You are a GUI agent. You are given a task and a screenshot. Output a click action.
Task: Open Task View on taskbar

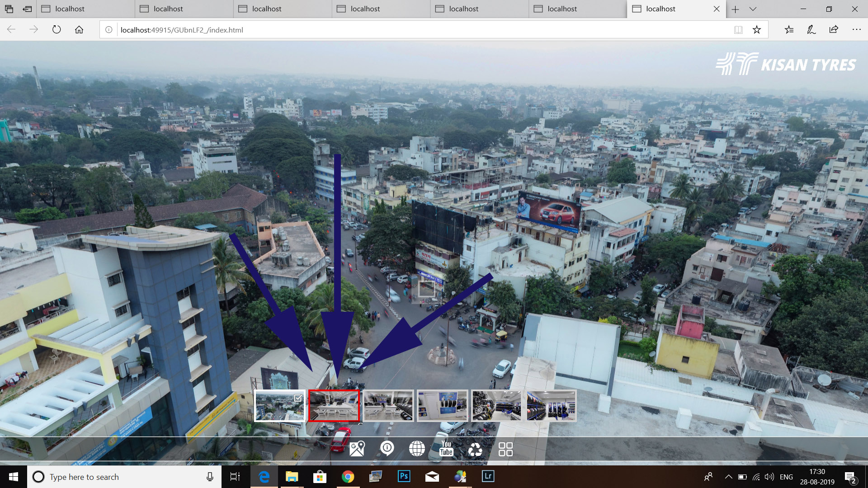(x=235, y=477)
